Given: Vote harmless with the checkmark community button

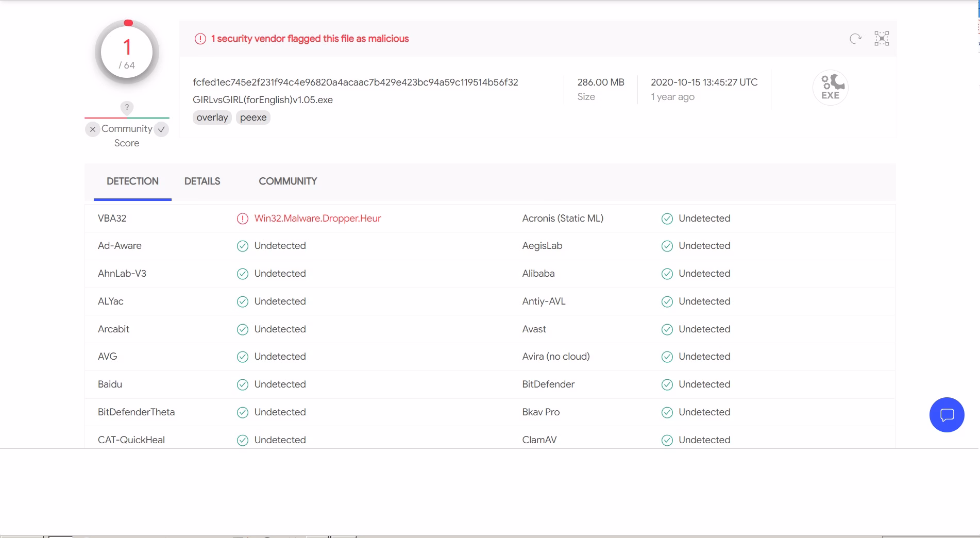Looking at the screenshot, I should coord(161,129).
